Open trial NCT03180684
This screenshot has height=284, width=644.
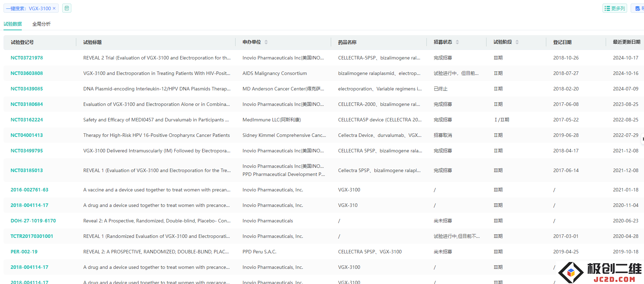pos(27,104)
